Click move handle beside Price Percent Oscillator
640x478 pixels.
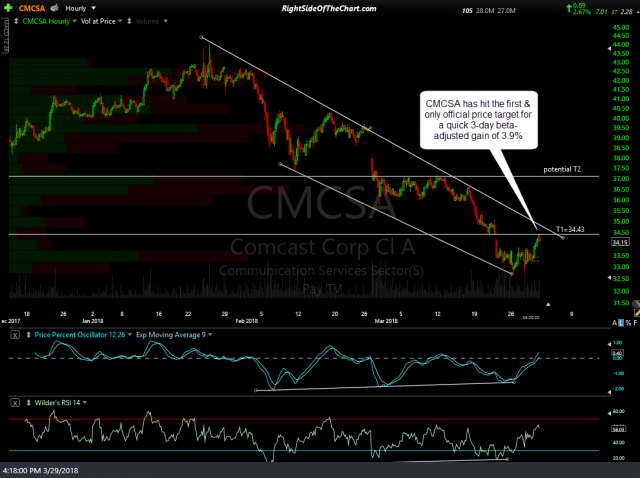point(29,335)
